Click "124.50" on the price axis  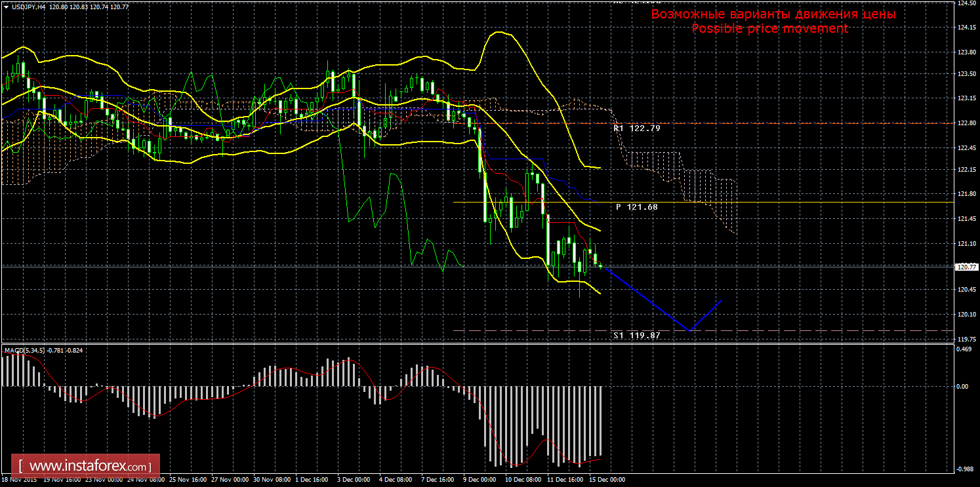(x=966, y=3)
